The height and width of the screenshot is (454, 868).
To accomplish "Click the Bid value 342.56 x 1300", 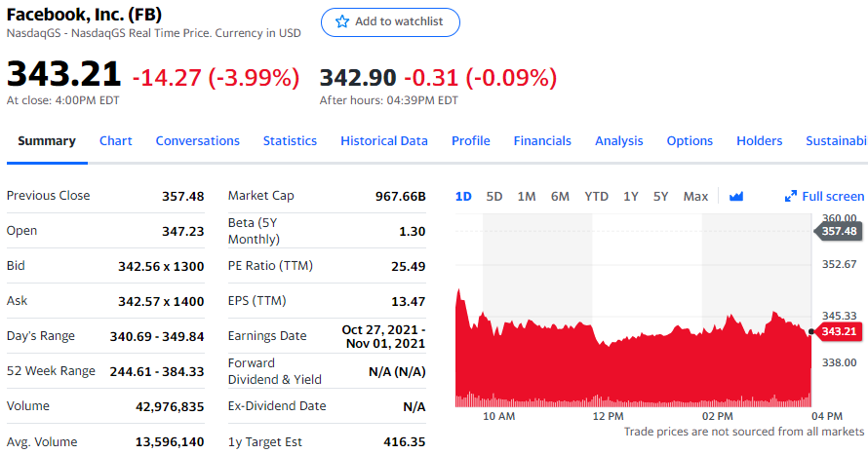I will [161, 267].
